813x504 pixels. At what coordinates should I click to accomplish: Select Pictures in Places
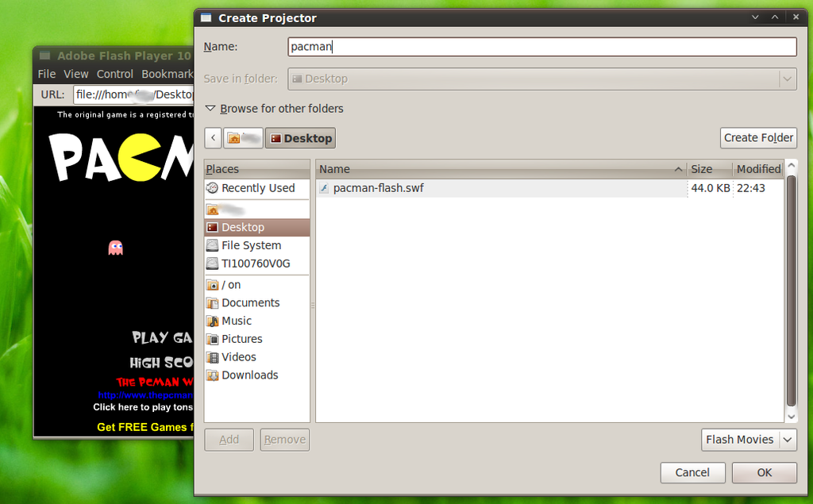pos(257,339)
